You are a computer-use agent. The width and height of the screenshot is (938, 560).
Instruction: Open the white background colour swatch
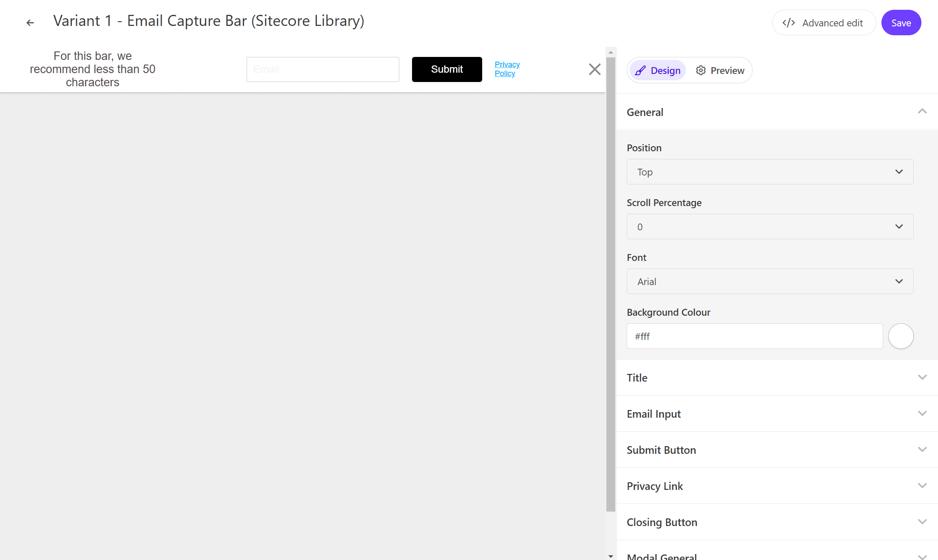[x=901, y=337]
